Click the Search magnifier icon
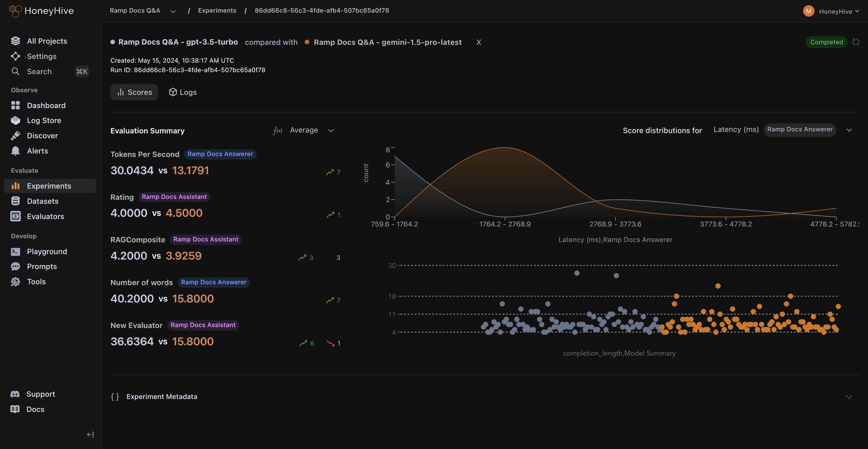Screen dimensions: 868x449 [x=16, y=71]
